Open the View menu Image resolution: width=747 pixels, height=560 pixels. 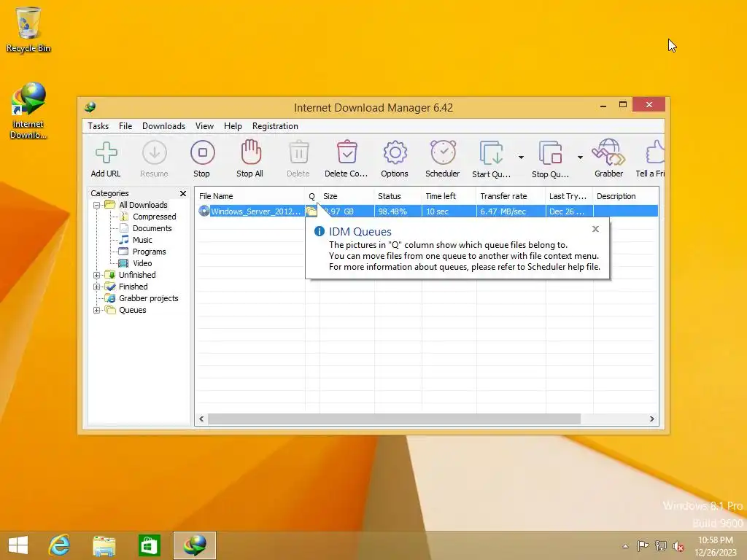click(204, 126)
